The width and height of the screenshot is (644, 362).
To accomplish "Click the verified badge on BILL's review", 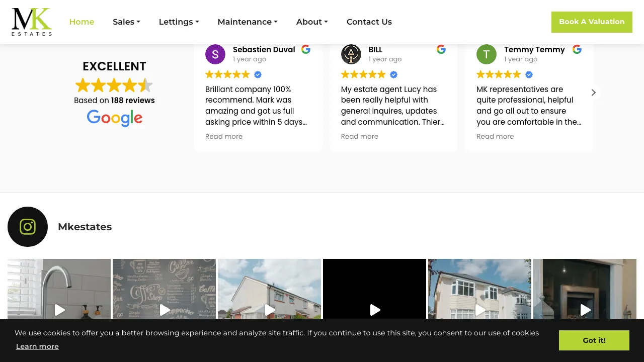I will click(x=393, y=74).
